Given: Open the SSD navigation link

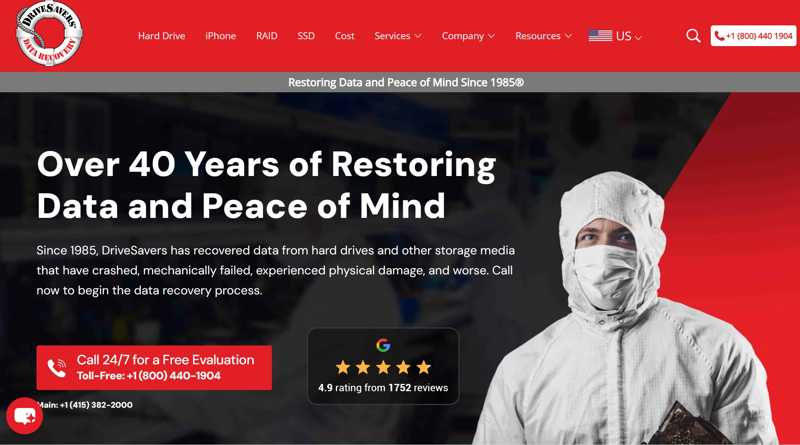Looking at the screenshot, I should tap(306, 36).
